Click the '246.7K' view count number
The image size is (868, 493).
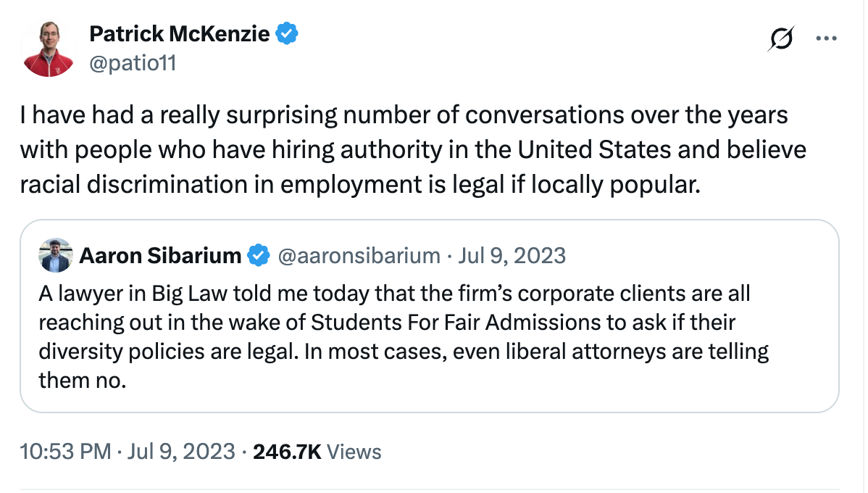(288, 452)
